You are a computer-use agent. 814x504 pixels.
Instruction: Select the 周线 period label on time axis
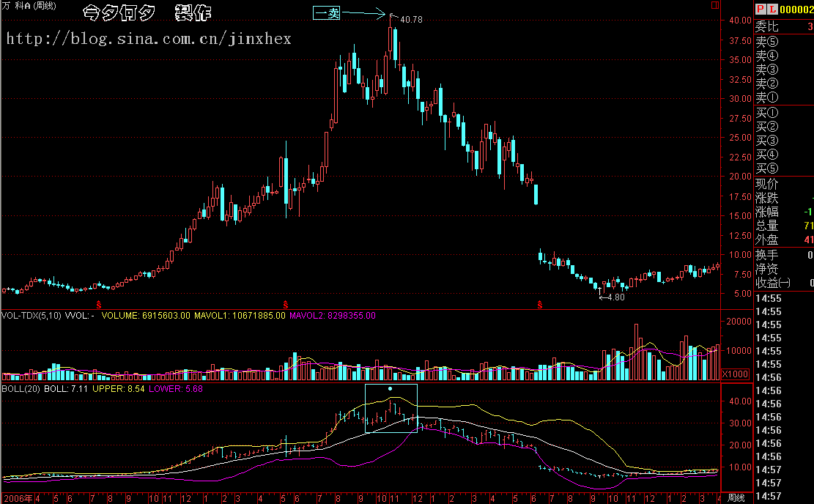tap(736, 497)
